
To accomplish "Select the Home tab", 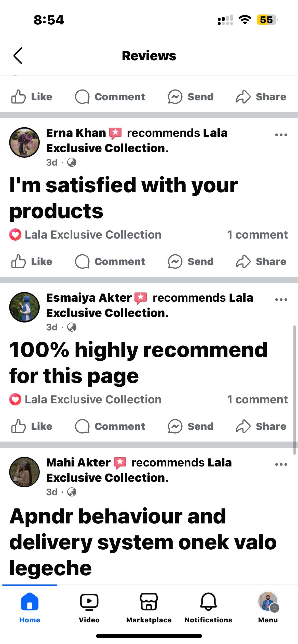I will 30,608.
